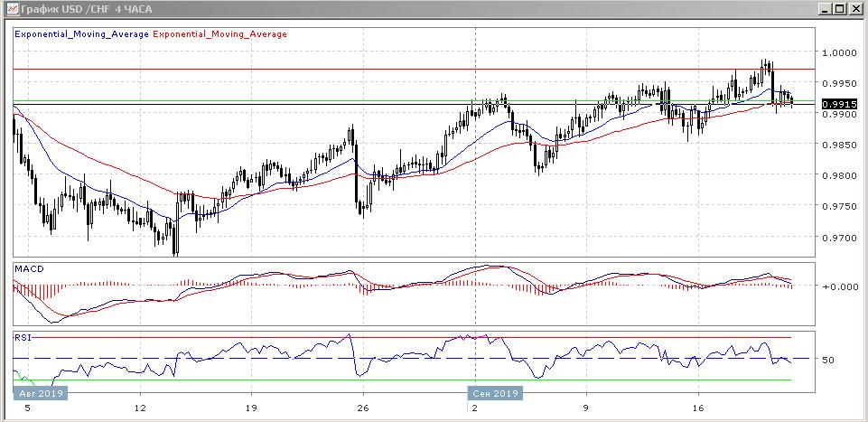The image size is (868, 422).
Task: Click the 0.9850 price axis label
Action: 840,145
